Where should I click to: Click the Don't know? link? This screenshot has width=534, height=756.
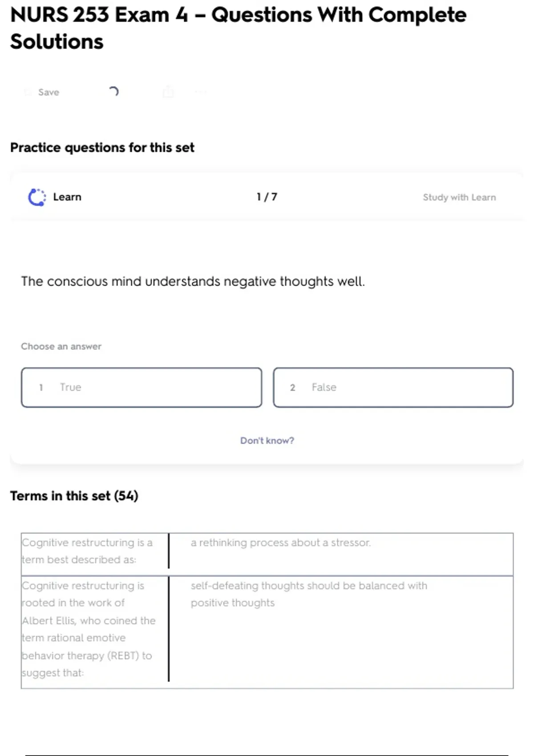tap(267, 441)
